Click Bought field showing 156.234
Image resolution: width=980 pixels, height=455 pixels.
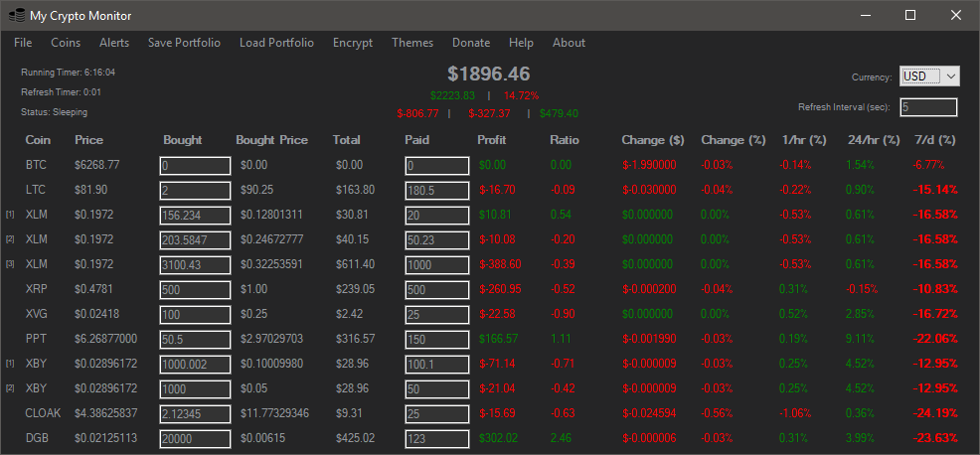click(x=195, y=216)
